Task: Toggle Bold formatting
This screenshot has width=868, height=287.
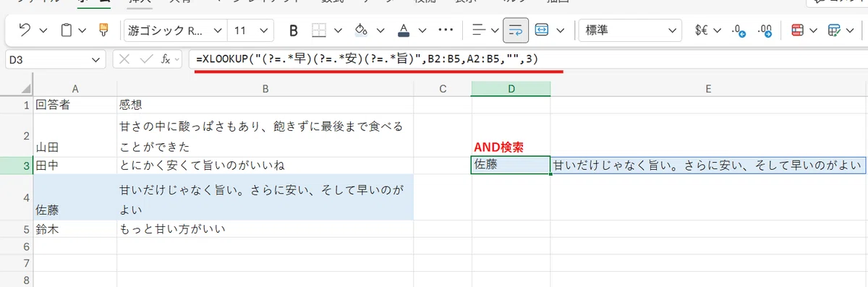Action: pyautogui.click(x=294, y=30)
